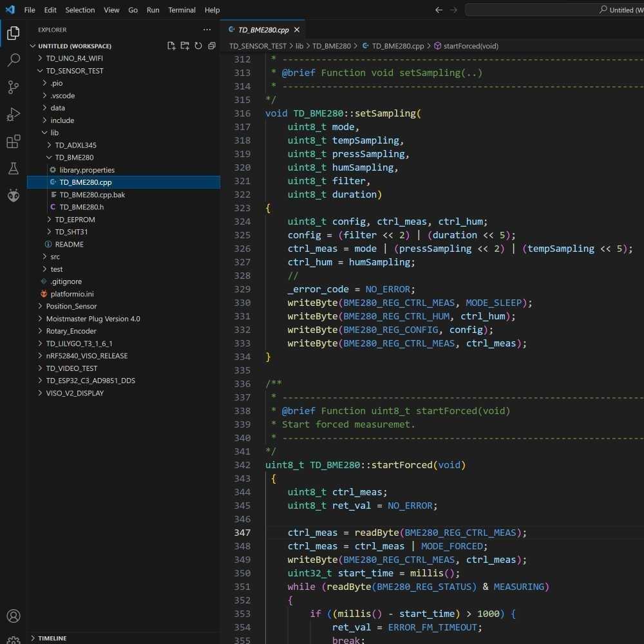Click startForced(void) in the breadcrumb
644x644 pixels.
click(x=470, y=46)
